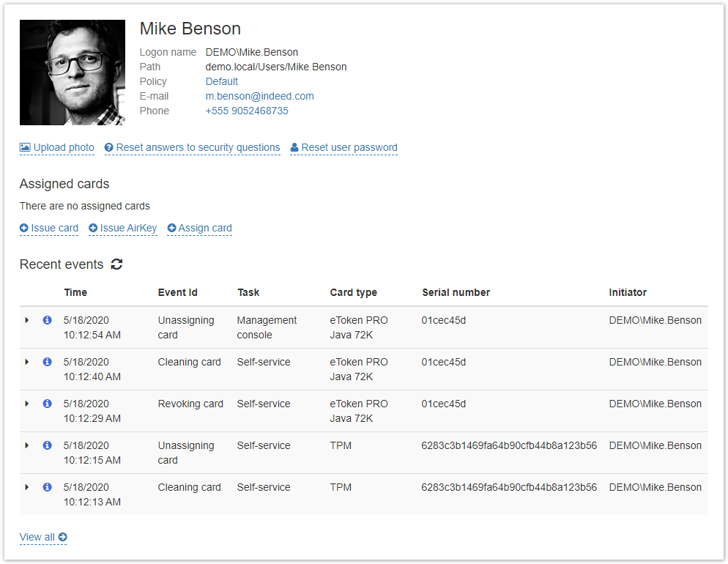Open the Issue AirKey link
The width and height of the screenshot is (728, 564).
click(122, 228)
